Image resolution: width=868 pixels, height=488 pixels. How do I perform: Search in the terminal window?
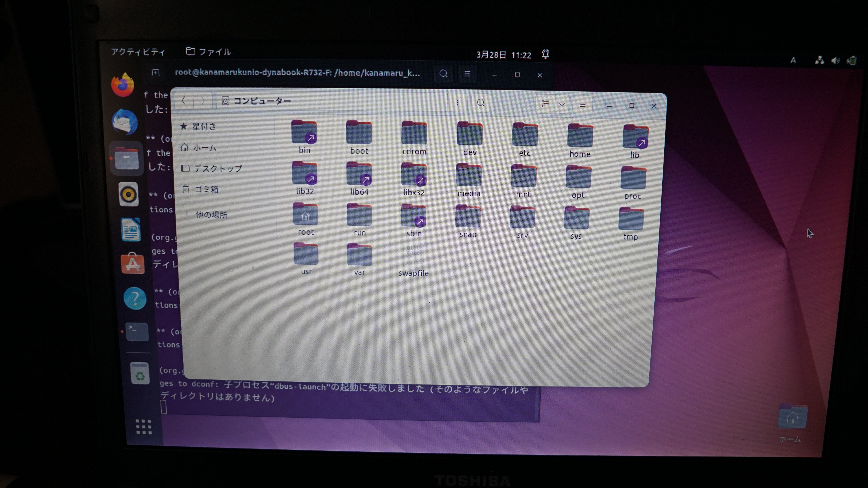coord(443,74)
